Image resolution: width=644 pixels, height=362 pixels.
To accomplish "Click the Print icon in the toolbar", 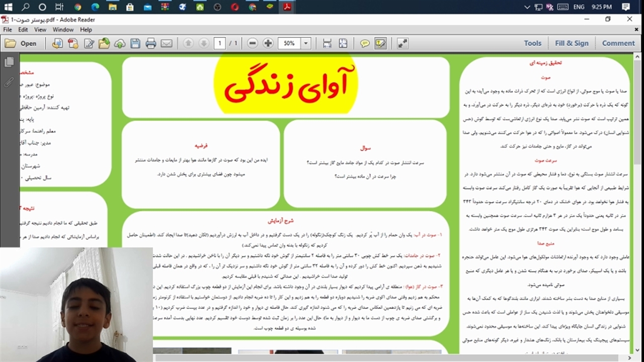I will (151, 43).
